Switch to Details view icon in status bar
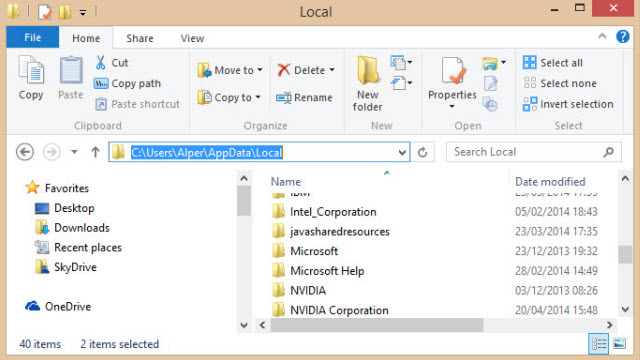This screenshot has width=640, height=360. tap(599, 344)
